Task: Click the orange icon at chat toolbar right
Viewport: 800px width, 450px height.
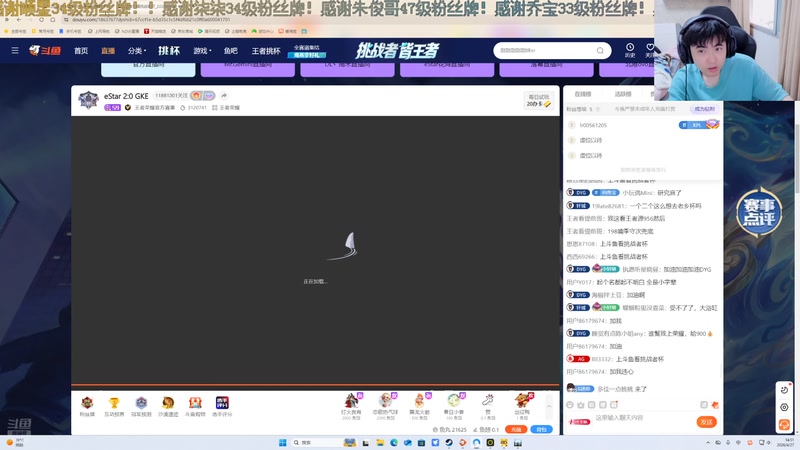Action: click(714, 405)
